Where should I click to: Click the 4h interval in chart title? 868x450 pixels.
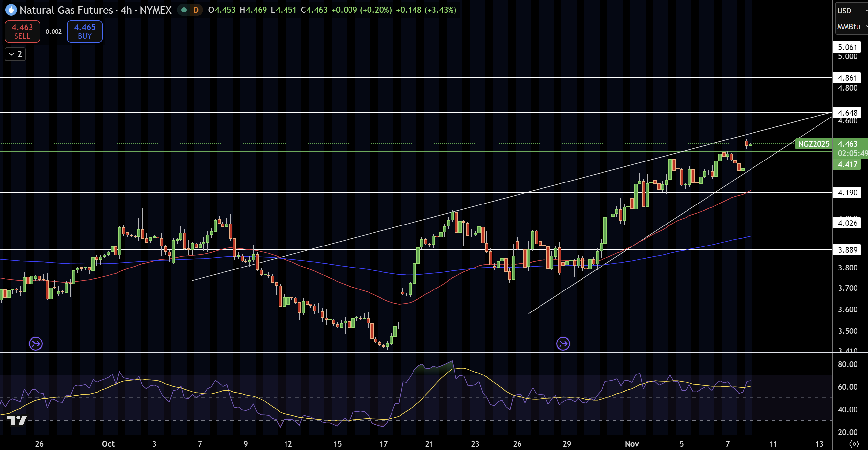[x=126, y=10]
